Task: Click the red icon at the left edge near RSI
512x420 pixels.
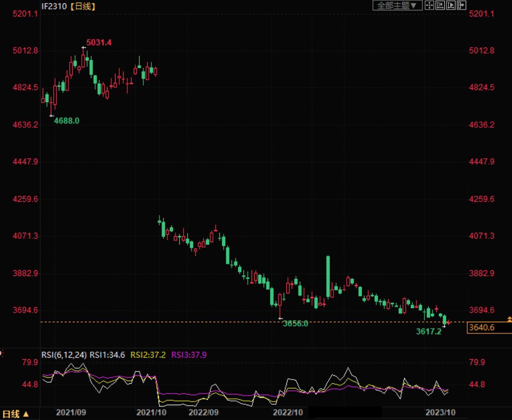Action: [1, 354]
